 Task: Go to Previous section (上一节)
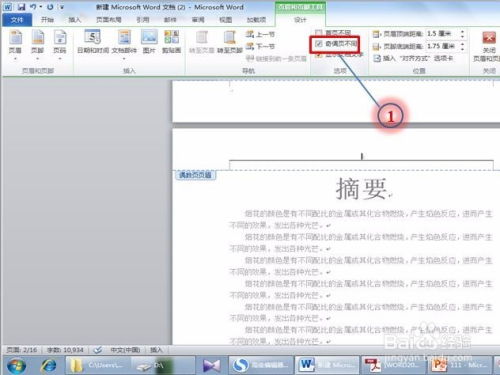(x=260, y=34)
